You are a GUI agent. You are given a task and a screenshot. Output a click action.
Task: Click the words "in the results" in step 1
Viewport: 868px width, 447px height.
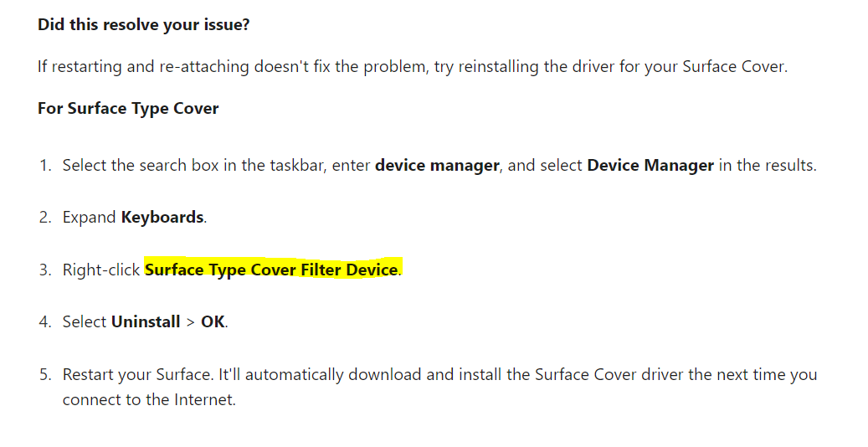768,166
